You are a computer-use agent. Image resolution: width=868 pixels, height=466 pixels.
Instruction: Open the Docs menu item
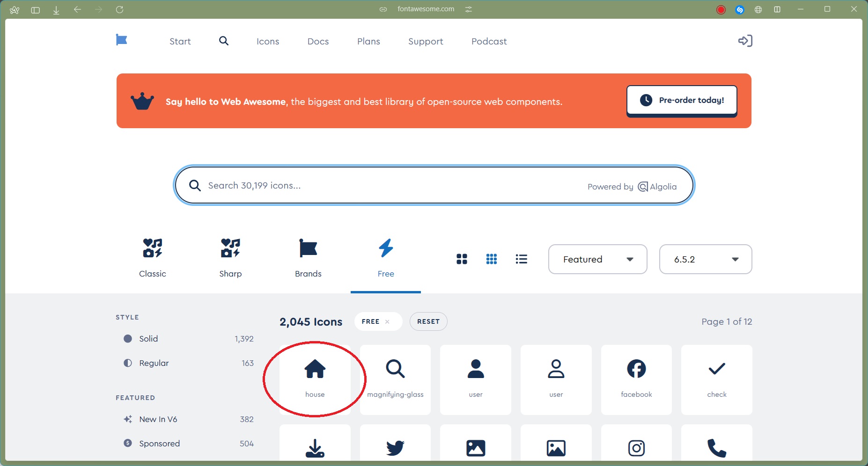pyautogui.click(x=318, y=41)
